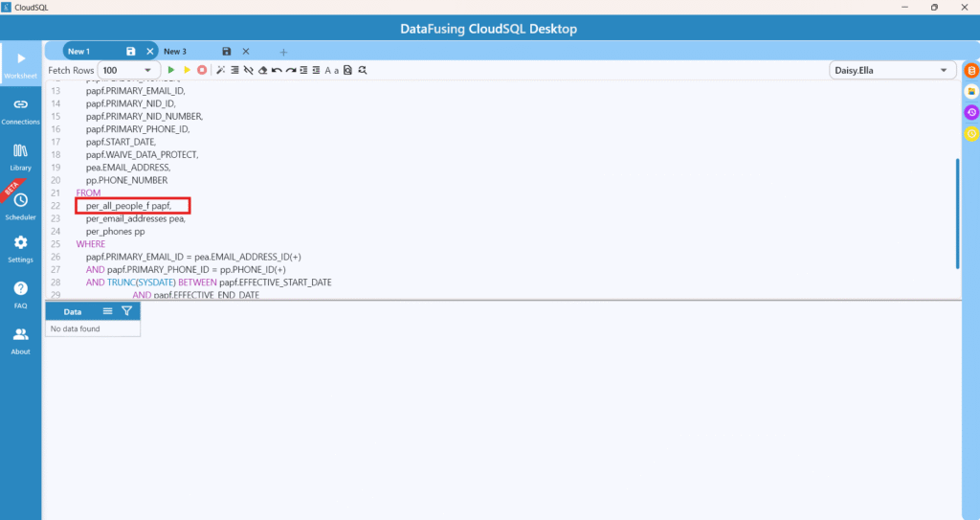Open the results filter funnel icon

tap(127, 311)
